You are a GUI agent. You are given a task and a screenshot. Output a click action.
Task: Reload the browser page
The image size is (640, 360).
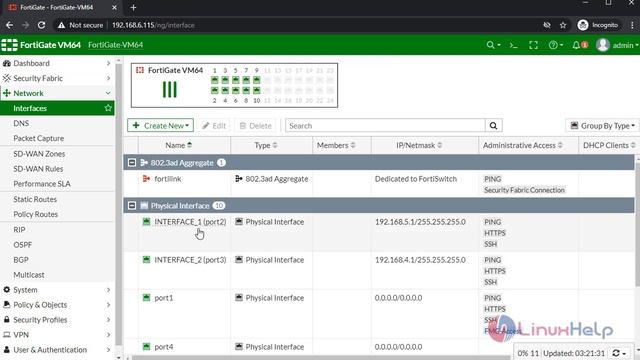pos(41,25)
